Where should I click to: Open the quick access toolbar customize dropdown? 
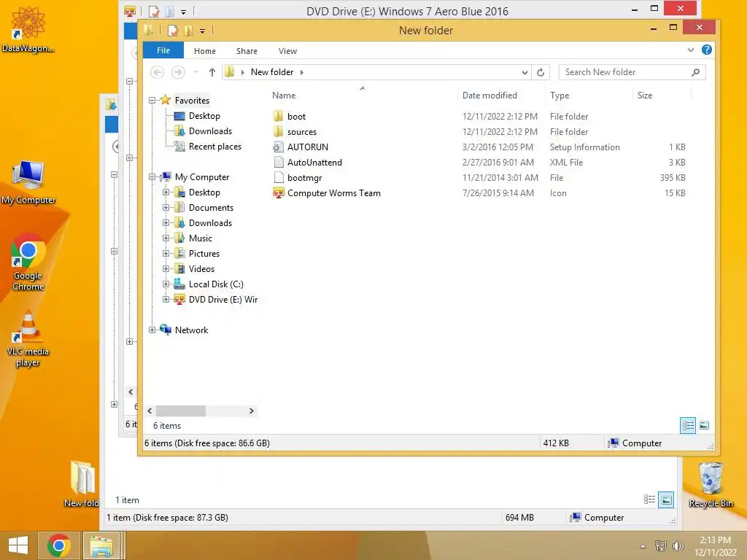click(x=203, y=31)
